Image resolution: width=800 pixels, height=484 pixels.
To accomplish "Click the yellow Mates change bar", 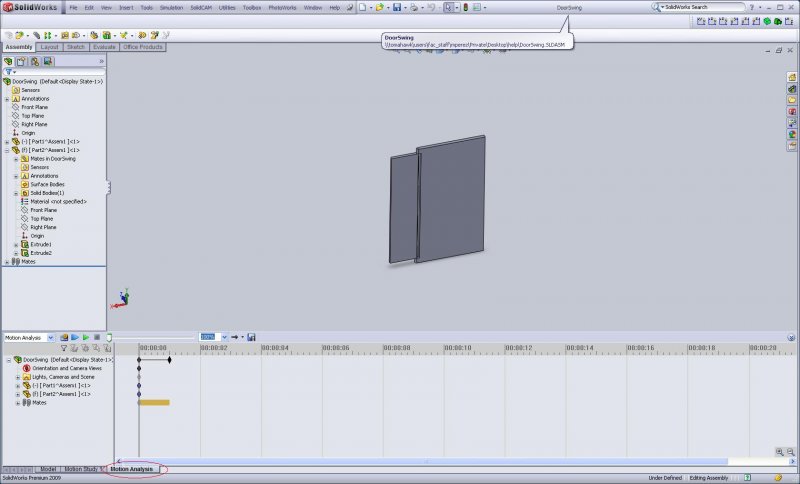I will pos(154,403).
